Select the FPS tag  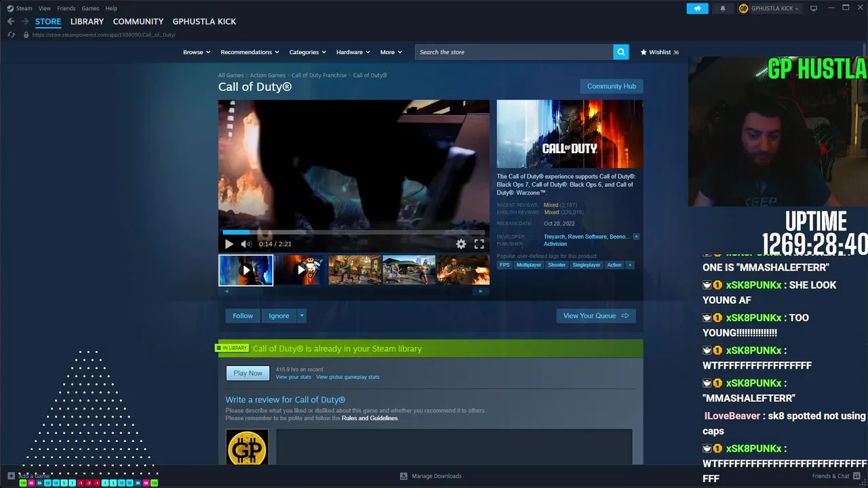click(505, 265)
